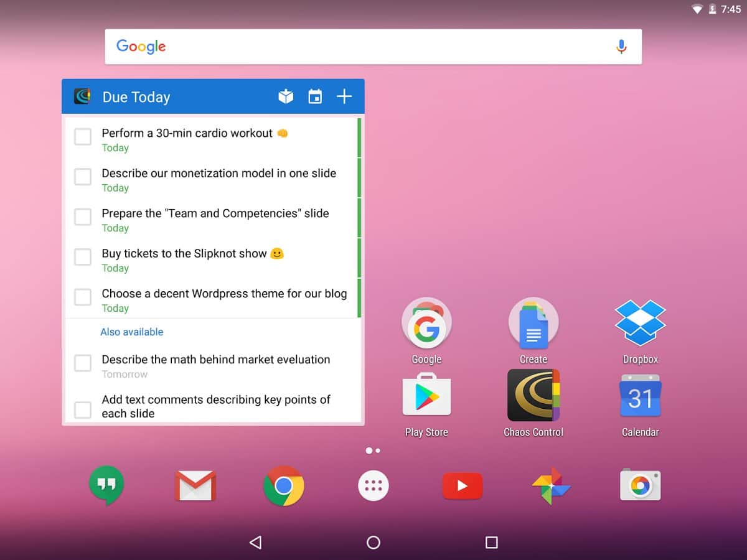The height and width of the screenshot is (560, 747).
Task: Open the app drawer
Action: pyautogui.click(x=374, y=486)
